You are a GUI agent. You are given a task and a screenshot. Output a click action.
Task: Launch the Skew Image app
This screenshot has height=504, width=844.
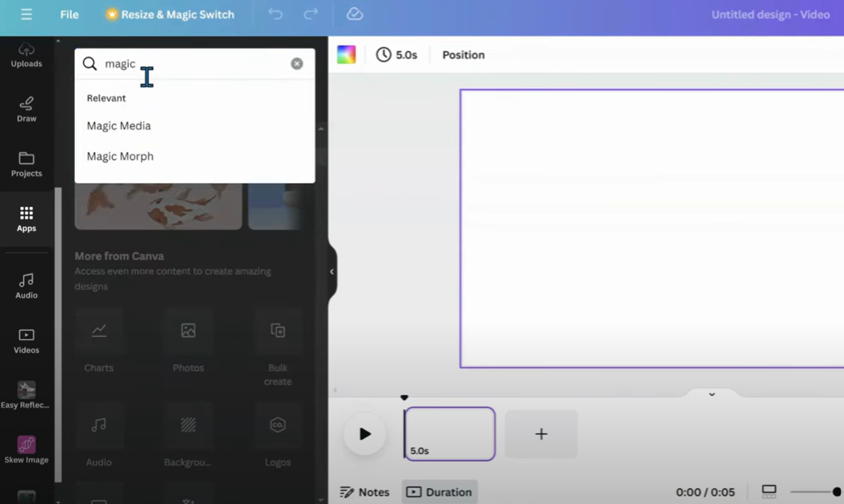tap(27, 449)
